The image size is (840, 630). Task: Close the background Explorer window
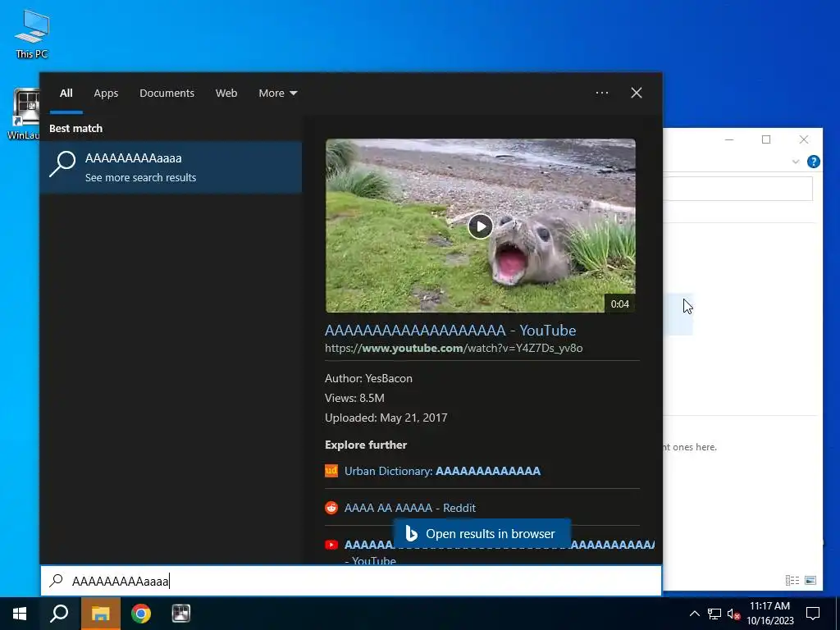point(804,139)
